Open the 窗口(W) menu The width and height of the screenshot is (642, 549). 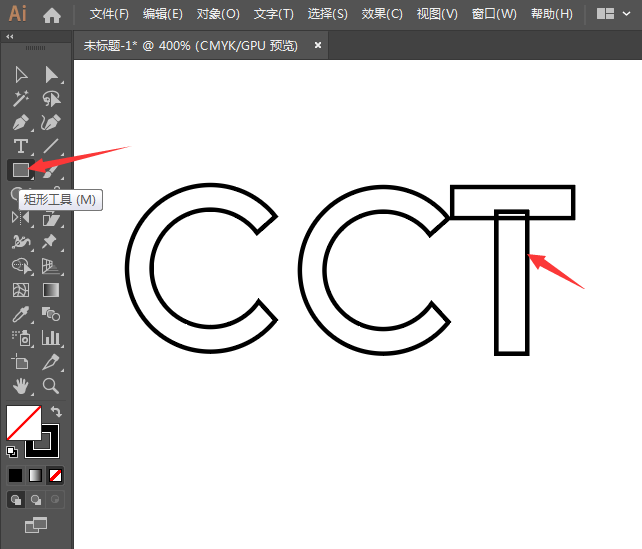(494, 14)
